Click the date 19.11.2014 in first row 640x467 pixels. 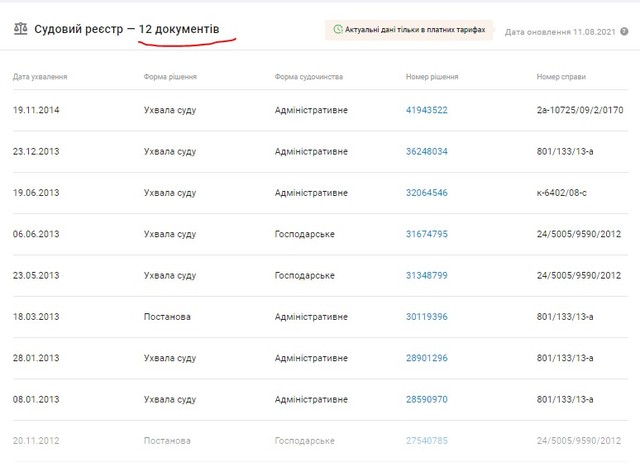36,110
